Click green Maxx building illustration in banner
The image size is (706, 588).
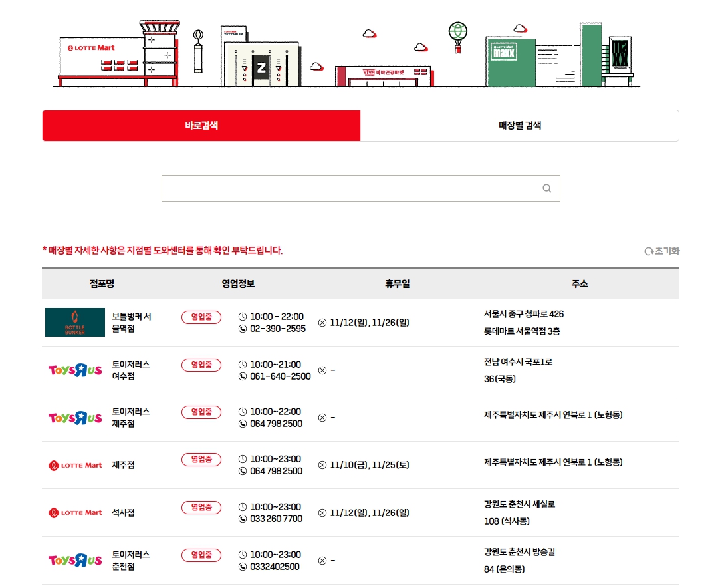(560, 55)
